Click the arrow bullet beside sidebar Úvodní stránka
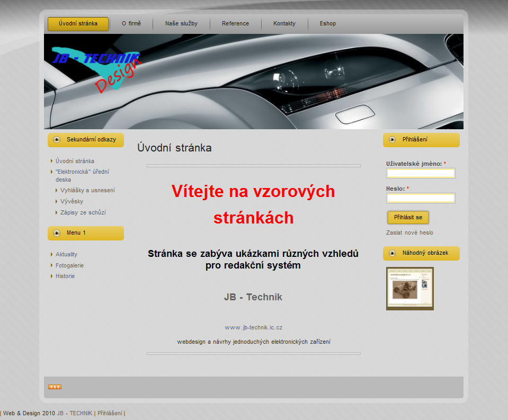 [51, 161]
